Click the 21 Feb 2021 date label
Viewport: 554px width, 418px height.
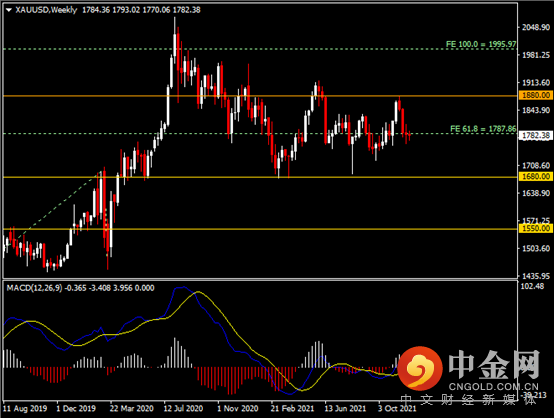click(x=292, y=409)
